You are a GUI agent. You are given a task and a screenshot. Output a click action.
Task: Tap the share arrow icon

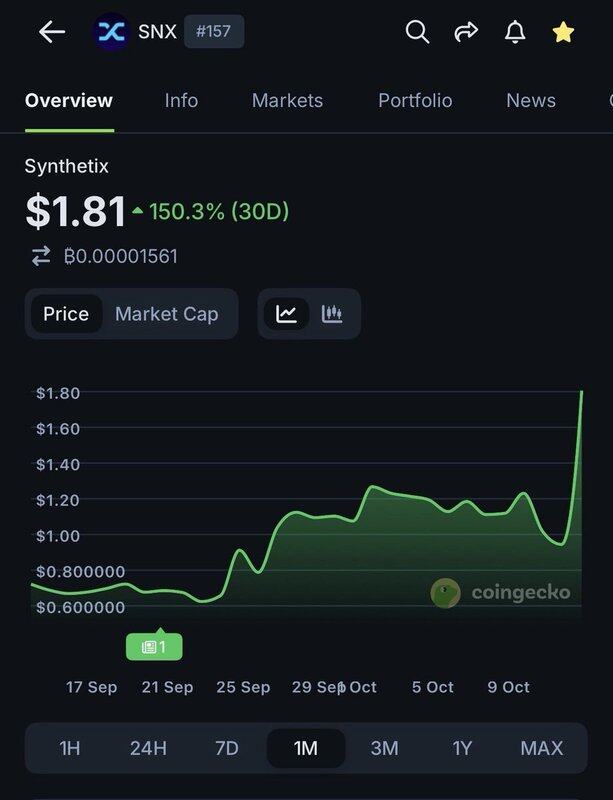(x=466, y=32)
